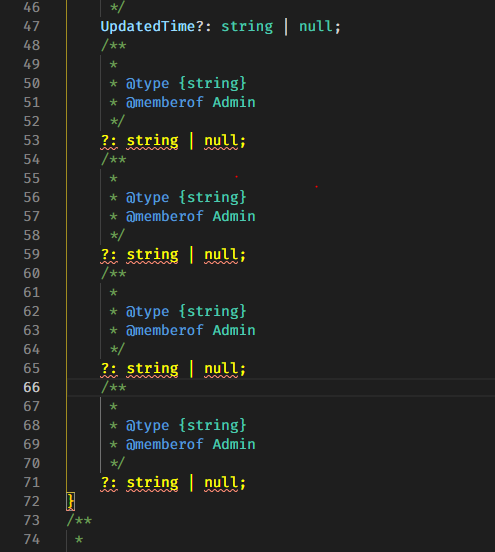Viewport: 495px width, 552px height.
Task: Click Admin in the comment on line 51
Action: click(234, 102)
